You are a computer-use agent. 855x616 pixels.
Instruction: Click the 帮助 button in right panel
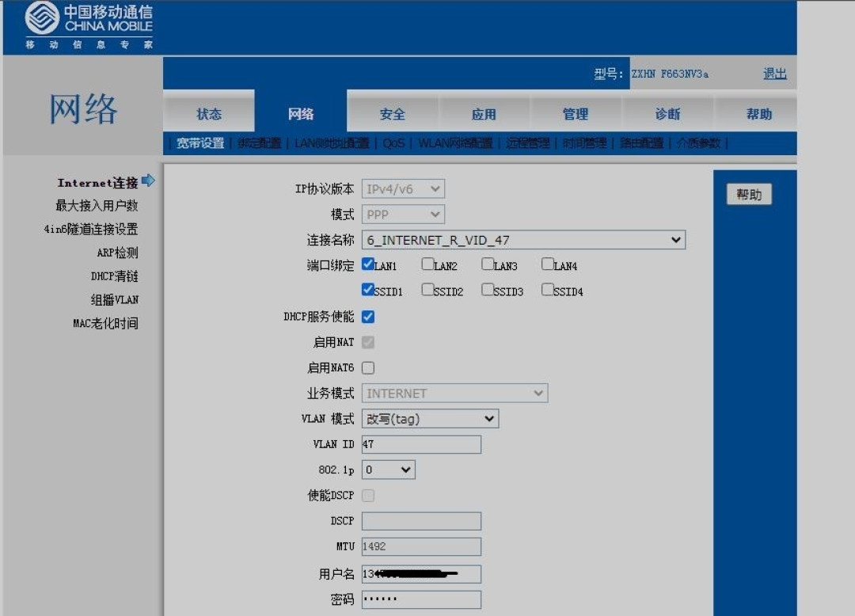749,195
